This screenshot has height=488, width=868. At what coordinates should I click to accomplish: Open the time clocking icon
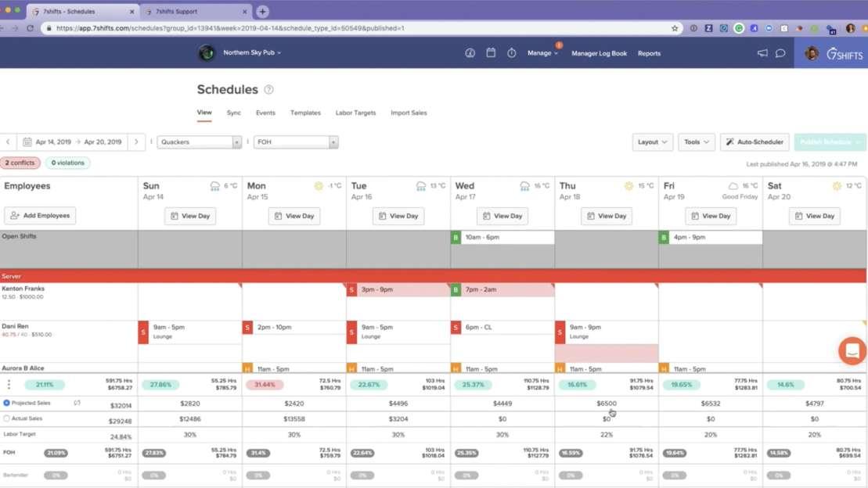(511, 53)
